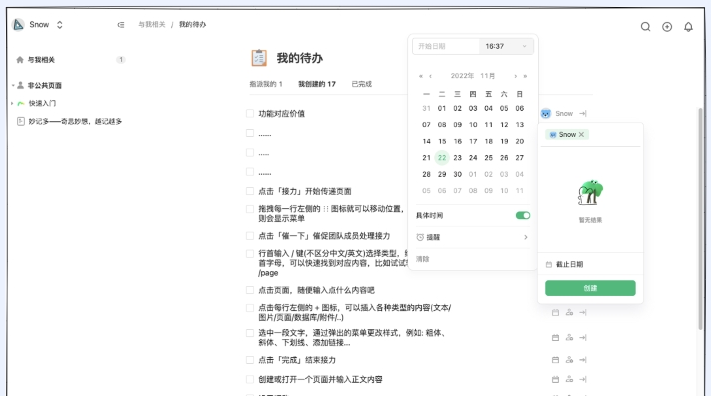The height and width of the screenshot is (396, 711).
Task: Open the 16:37 time dropdown
Action: pos(506,46)
